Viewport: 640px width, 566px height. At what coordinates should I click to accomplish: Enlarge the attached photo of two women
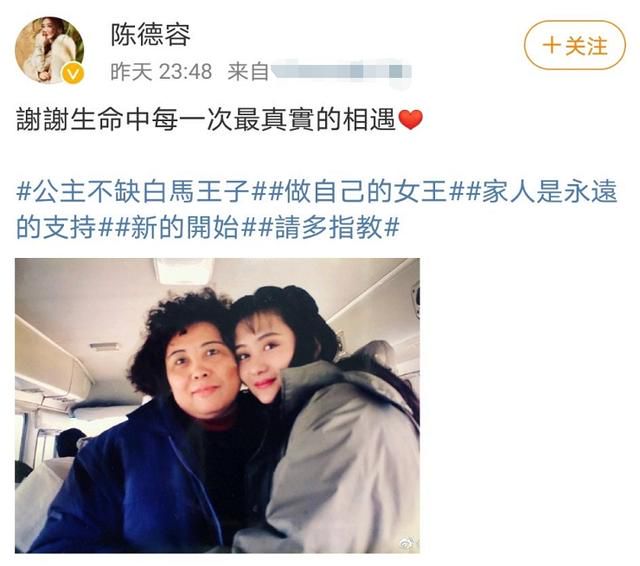point(218,406)
